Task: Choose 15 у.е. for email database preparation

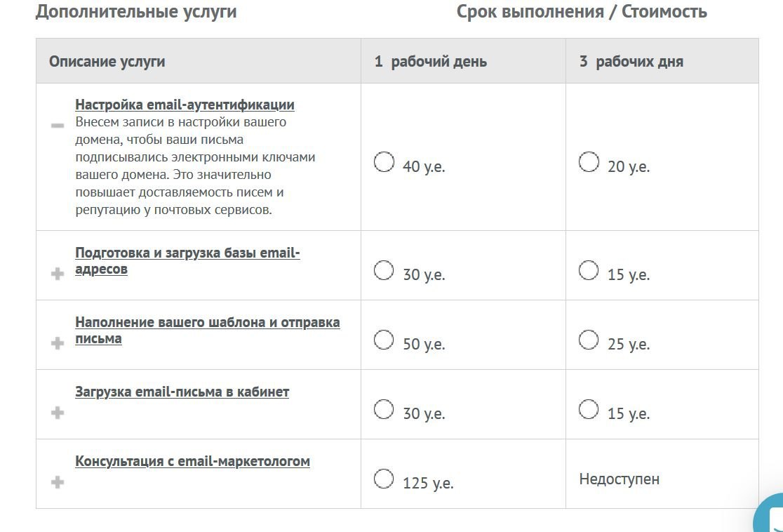Action: tap(589, 270)
